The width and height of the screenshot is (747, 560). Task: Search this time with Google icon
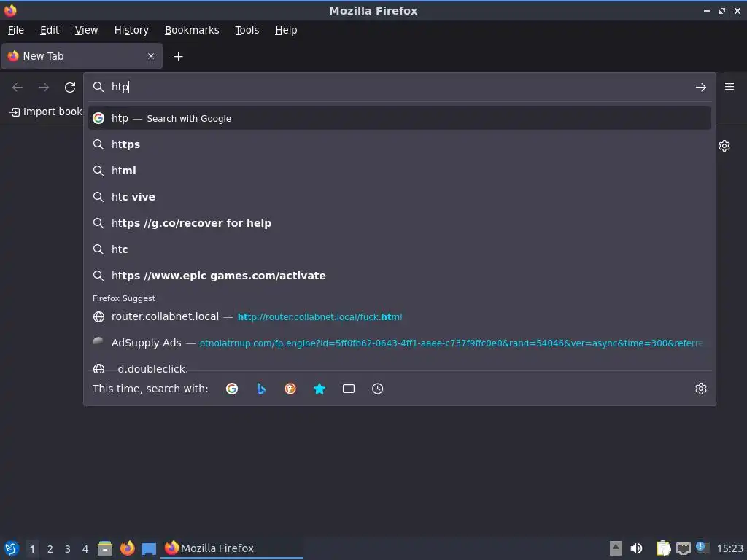pos(232,389)
